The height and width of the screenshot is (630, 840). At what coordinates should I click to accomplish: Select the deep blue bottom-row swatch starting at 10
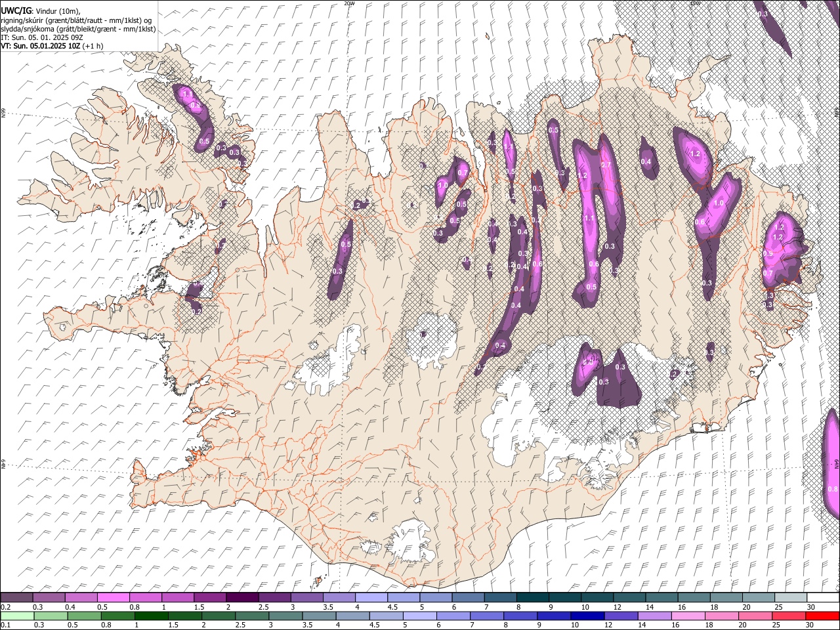[587, 616]
